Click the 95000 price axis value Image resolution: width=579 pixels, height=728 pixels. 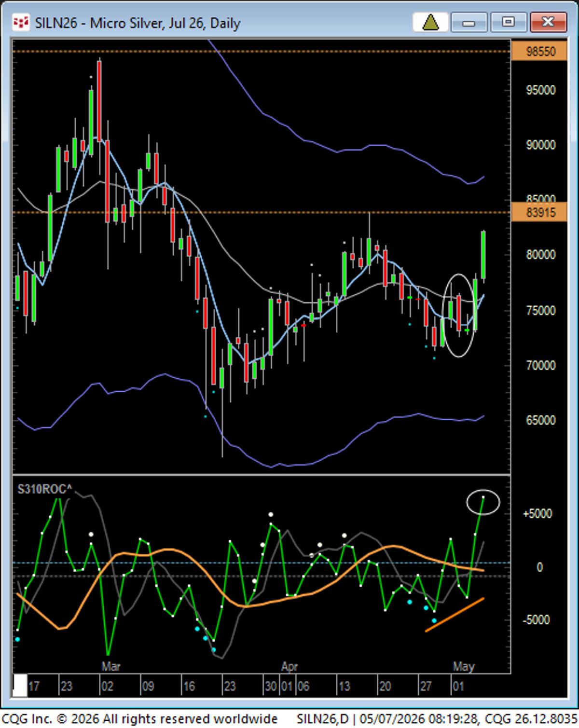tap(540, 90)
